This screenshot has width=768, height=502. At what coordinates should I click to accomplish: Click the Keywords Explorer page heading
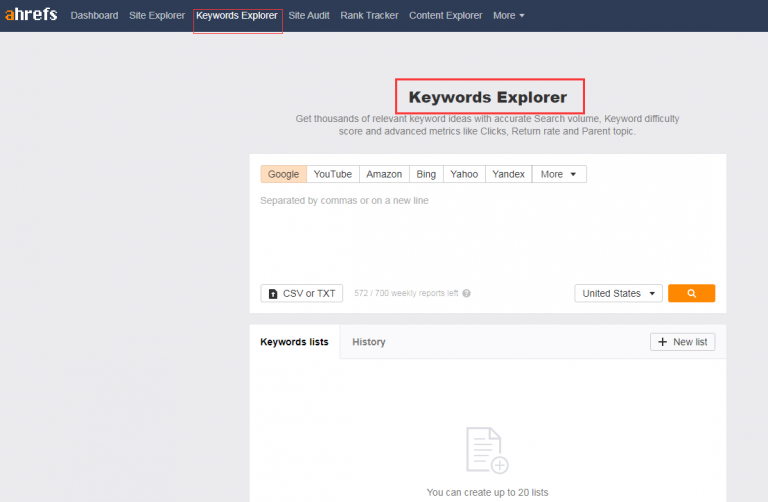[488, 97]
